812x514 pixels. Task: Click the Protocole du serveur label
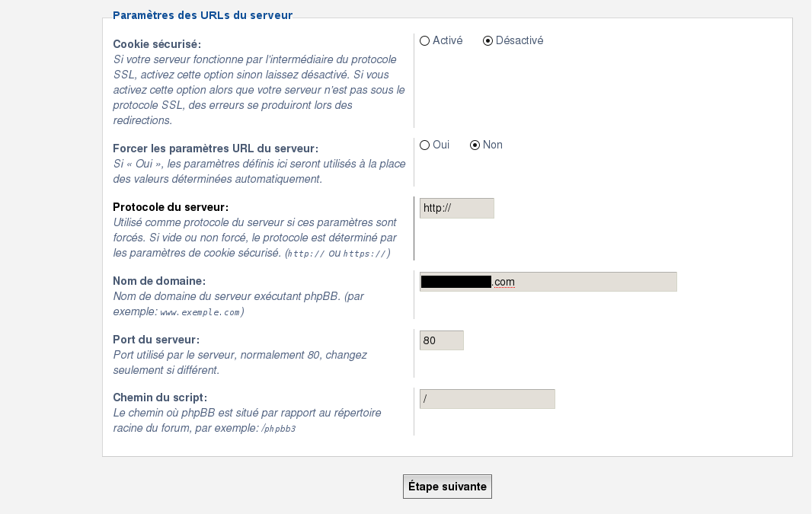tap(171, 207)
